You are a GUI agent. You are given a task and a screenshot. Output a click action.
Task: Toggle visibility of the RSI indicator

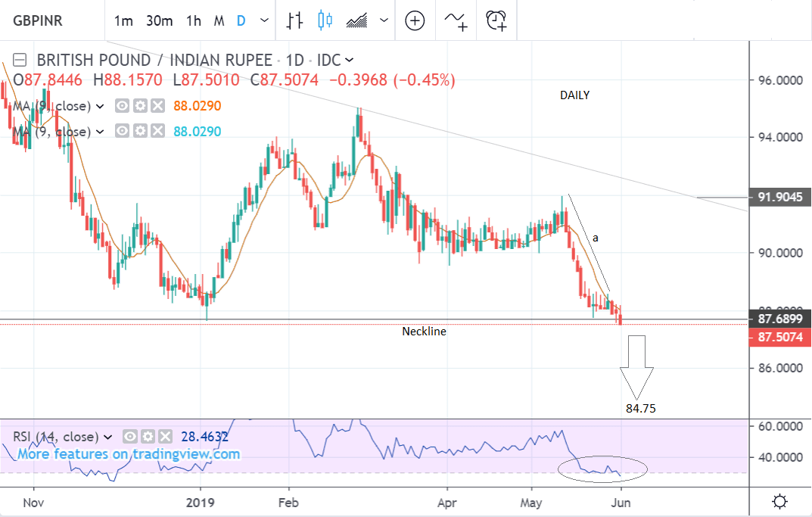tap(130, 437)
